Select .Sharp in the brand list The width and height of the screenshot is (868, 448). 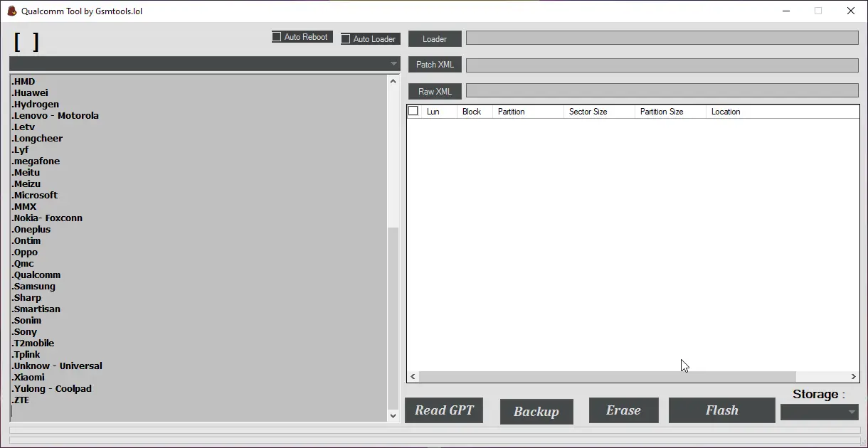(26, 297)
